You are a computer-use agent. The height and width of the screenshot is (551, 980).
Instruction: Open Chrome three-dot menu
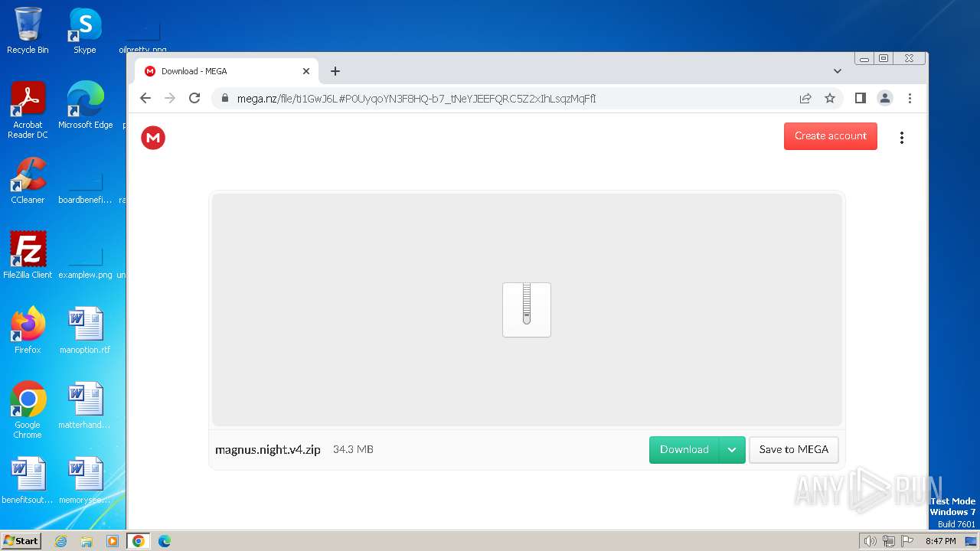[910, 98]
